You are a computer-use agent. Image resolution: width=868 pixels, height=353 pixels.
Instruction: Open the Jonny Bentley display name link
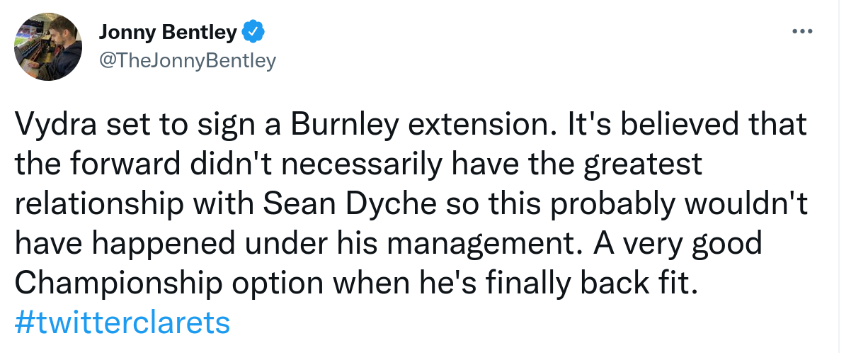169,32
